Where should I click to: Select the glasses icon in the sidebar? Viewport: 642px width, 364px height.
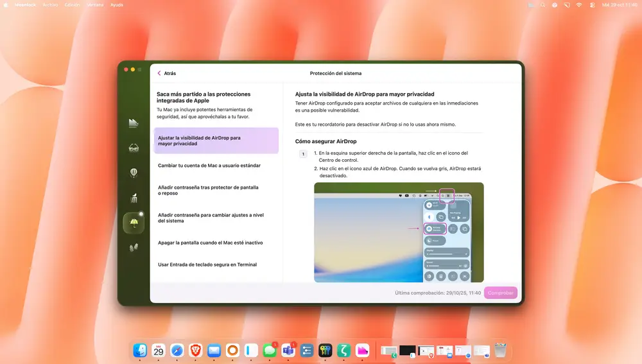pyautogui.click(x=134, y=148)
